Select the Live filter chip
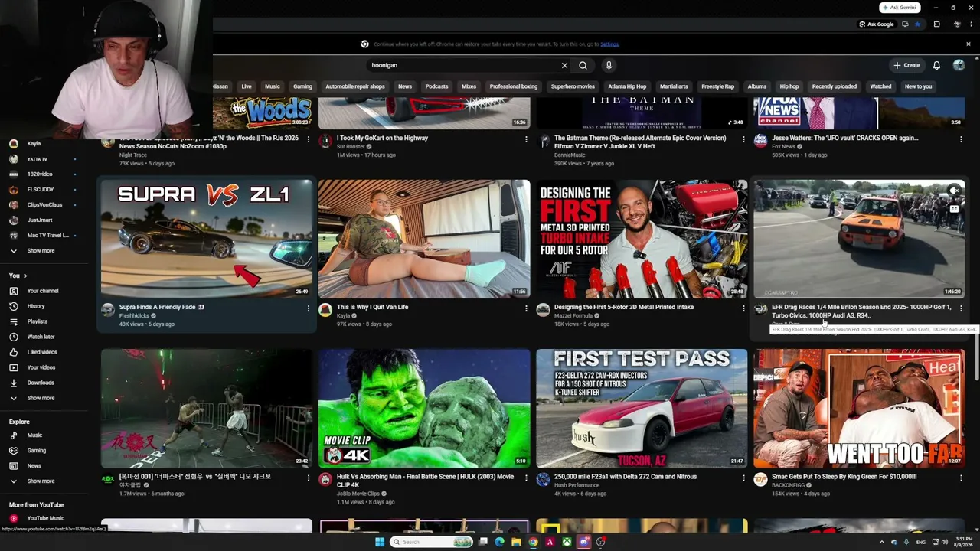 coord(247,86)
